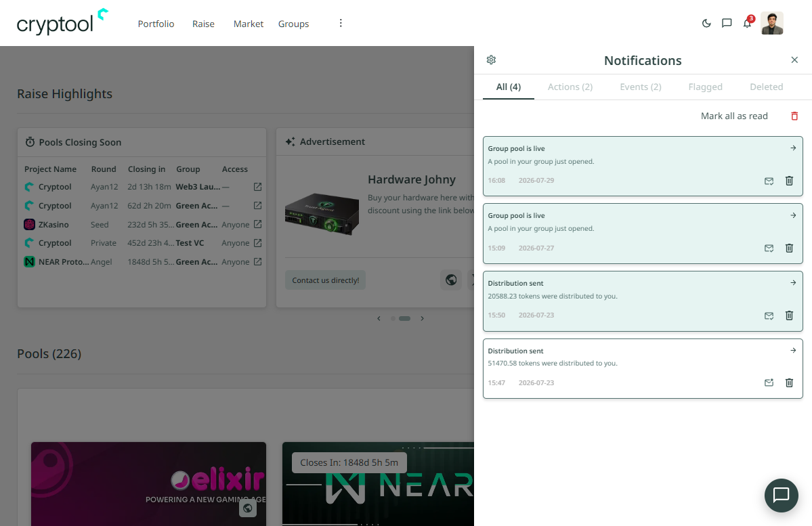The width and height of the screenshot is (812, 526).
Task: Open Market in top navigation
Action: click(x=249, y=24)
